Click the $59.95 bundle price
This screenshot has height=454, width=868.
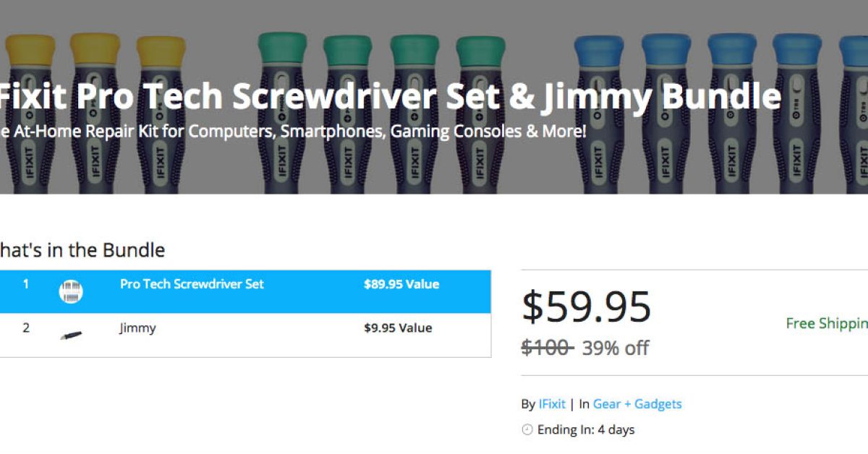(x=587, y=307)
